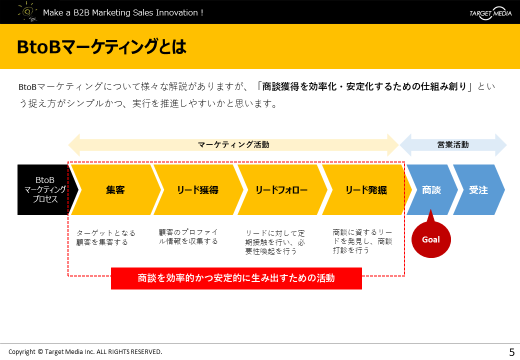Image resolution: width=520 pixels, height=360 pixels.
Task: Click the 営業活動 double arrow
Action: (x=453, y=145)
